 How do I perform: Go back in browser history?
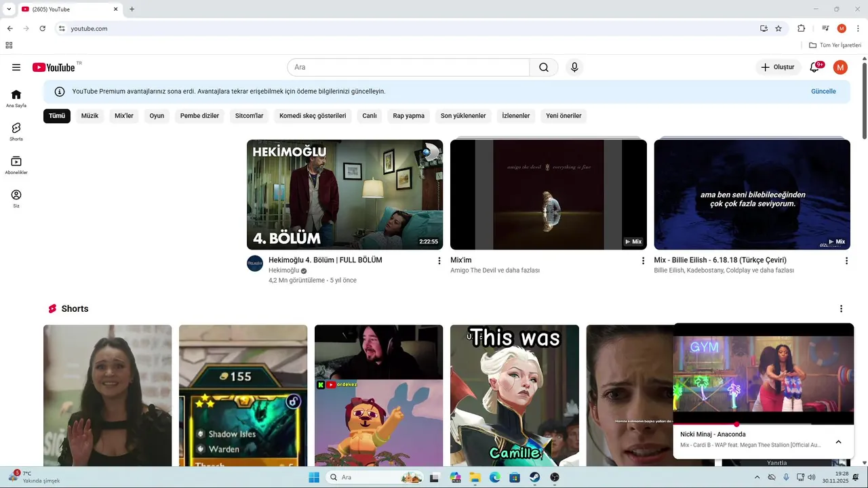point(9,28)
